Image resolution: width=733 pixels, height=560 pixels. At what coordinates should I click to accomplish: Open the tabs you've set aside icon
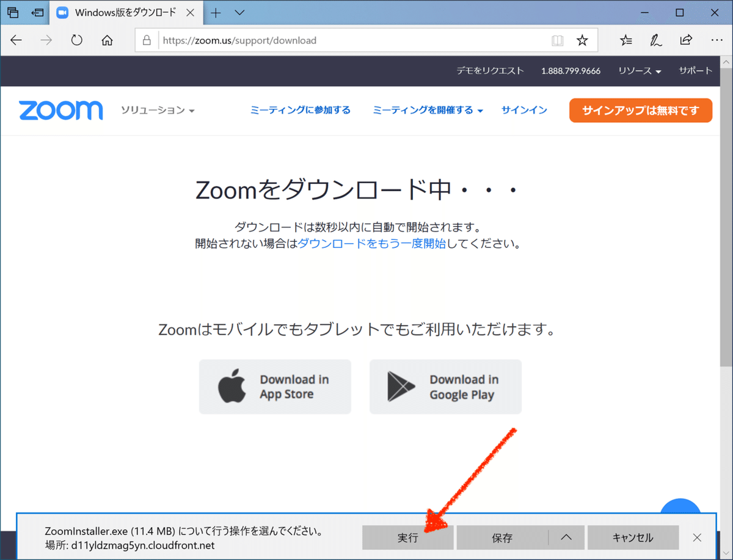(13, 12)
